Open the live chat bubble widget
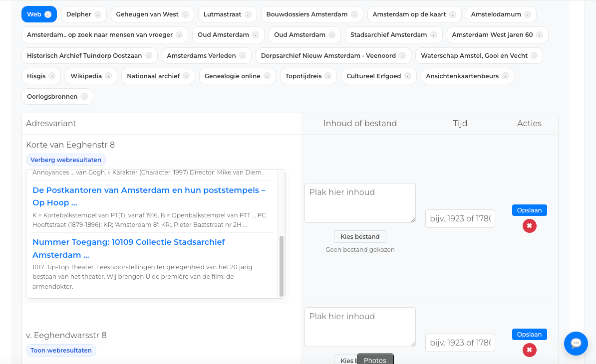The height and width of the screenshot is (364, 596). point(576,343)
